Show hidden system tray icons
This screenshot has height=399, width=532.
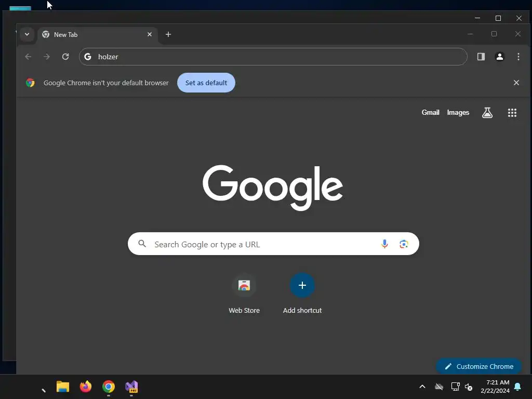[422, 387]
